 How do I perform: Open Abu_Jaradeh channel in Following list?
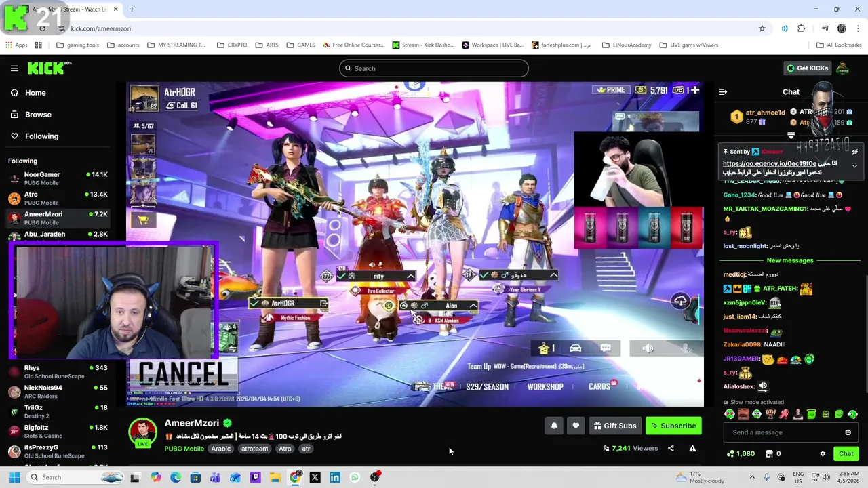point(58,235)
